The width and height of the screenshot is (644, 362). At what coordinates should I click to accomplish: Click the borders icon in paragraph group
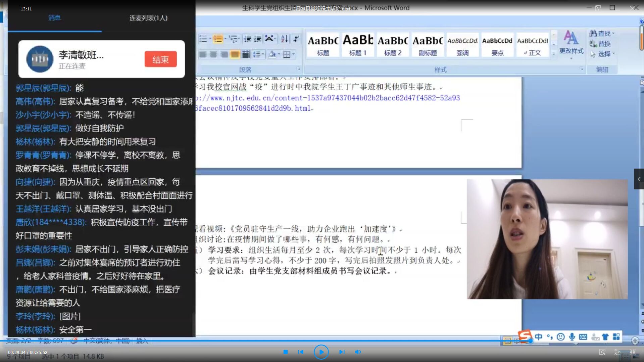click(287, 54)
